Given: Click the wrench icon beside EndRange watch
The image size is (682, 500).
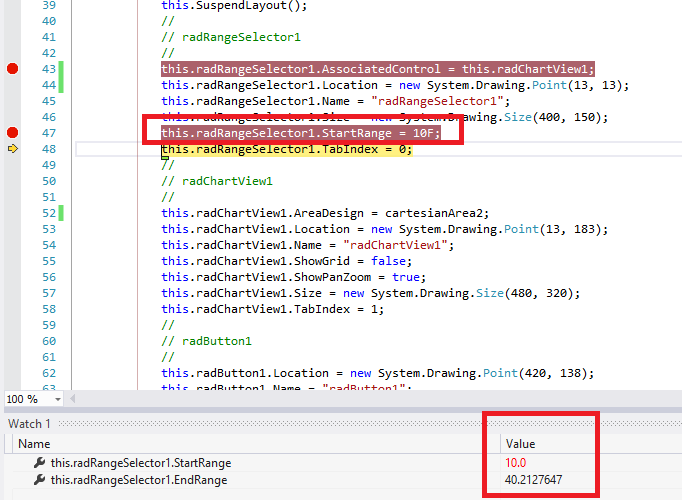Looking at the screenshot, I should click(40, 480).
